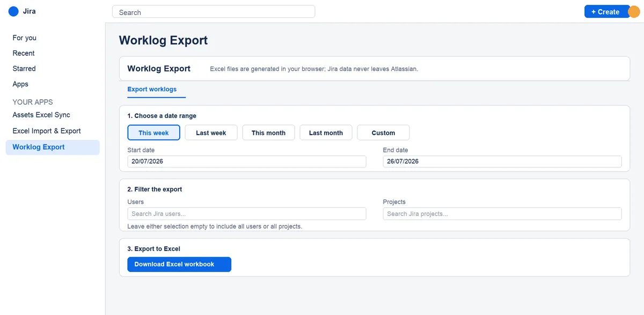Screen dimensions: 644x315
Task: Click the blue Jira logo icon
Action: tap(13, 11)
